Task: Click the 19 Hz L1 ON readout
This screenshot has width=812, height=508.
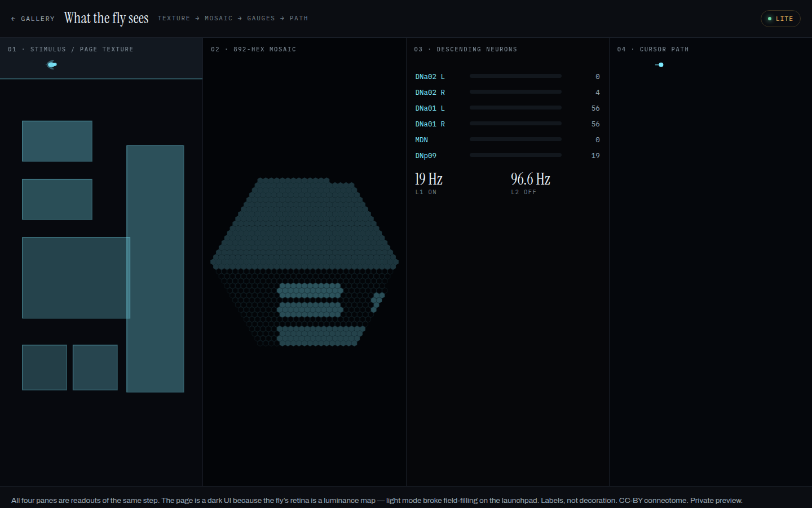Action: (x=429, y=183)
